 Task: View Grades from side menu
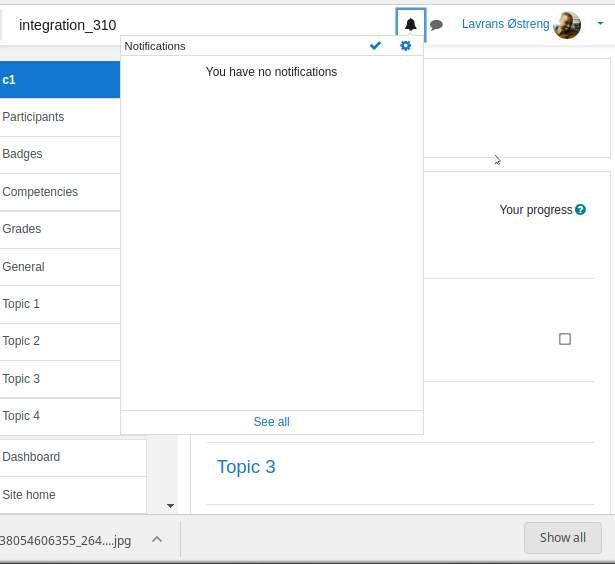click(x=60, y=229)
